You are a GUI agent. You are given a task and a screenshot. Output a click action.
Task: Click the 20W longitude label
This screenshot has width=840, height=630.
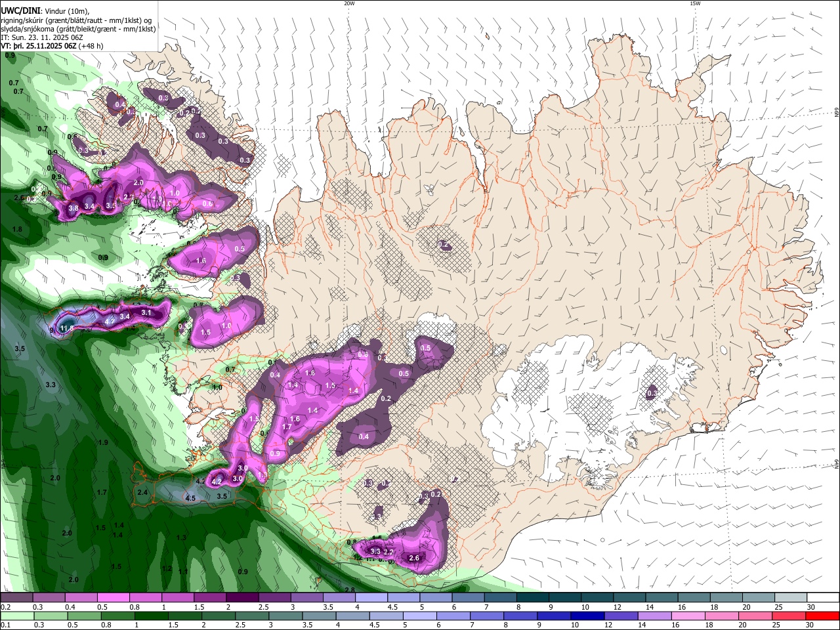click(x=350, y=3)
